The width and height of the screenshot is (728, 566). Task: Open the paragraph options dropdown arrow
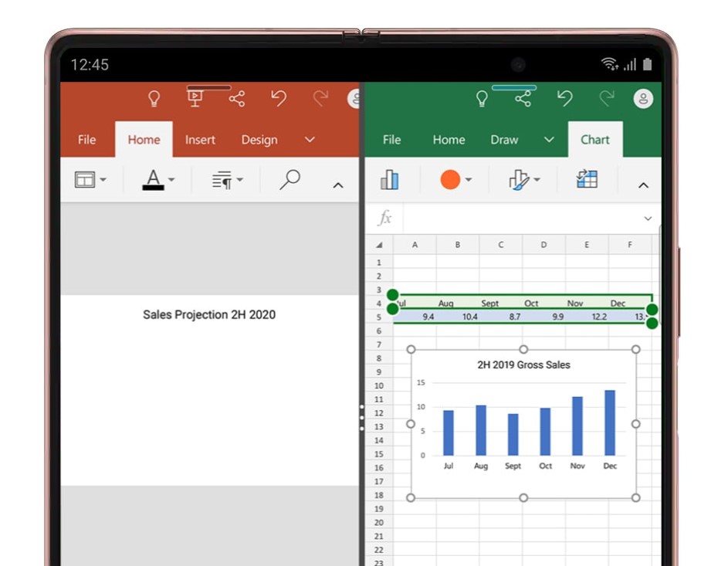tap(239, 180)
